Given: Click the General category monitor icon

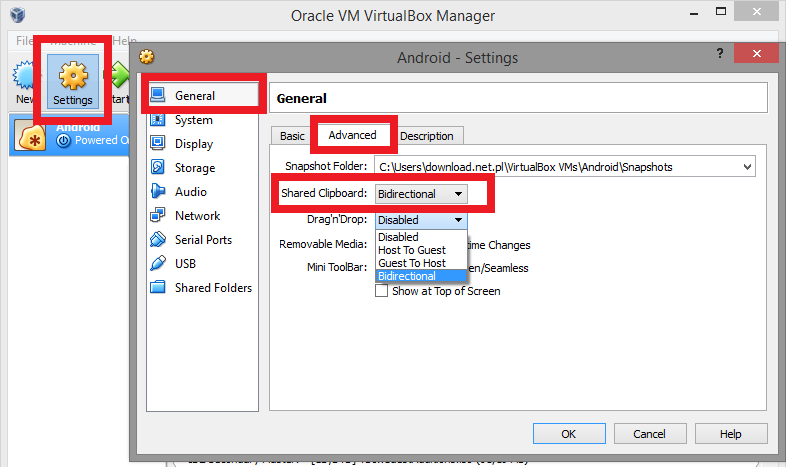Looking at the screenshot, I should pyautogui.click(x=158, y=94).
